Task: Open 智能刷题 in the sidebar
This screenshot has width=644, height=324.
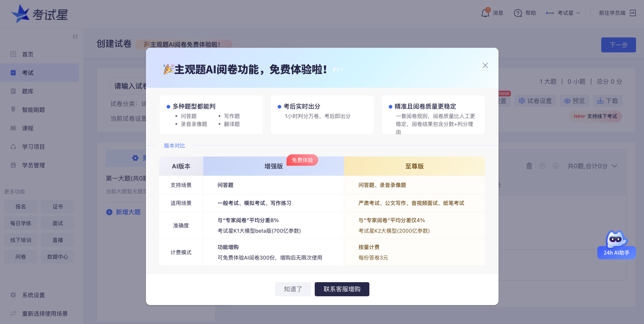Action: 39,110
